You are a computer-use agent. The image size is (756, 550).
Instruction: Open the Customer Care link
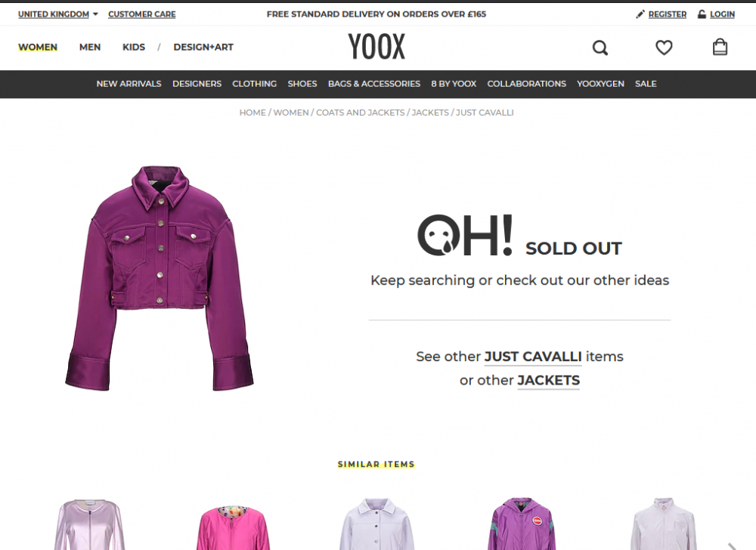pos(142,14)
